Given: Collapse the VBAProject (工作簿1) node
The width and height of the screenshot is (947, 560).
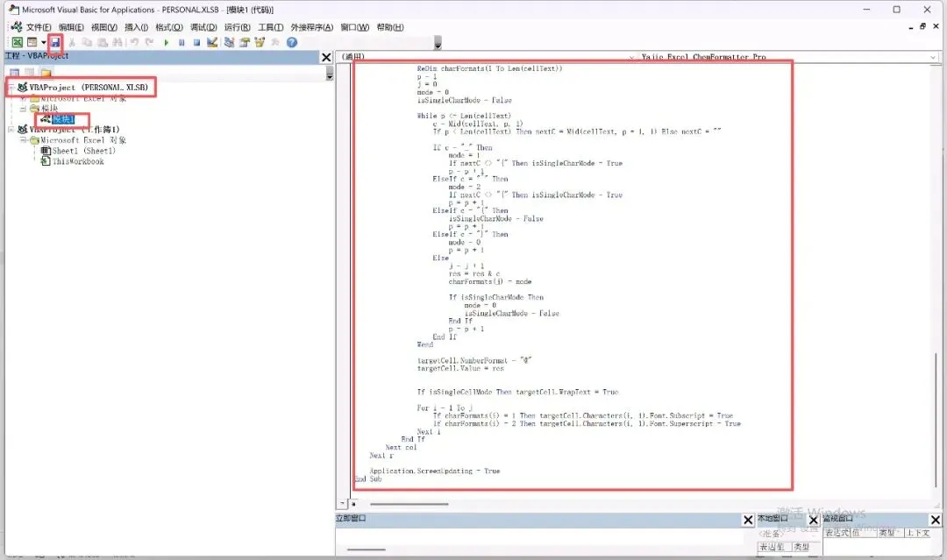Looking at the screenshot, I should tap(11, 129).
